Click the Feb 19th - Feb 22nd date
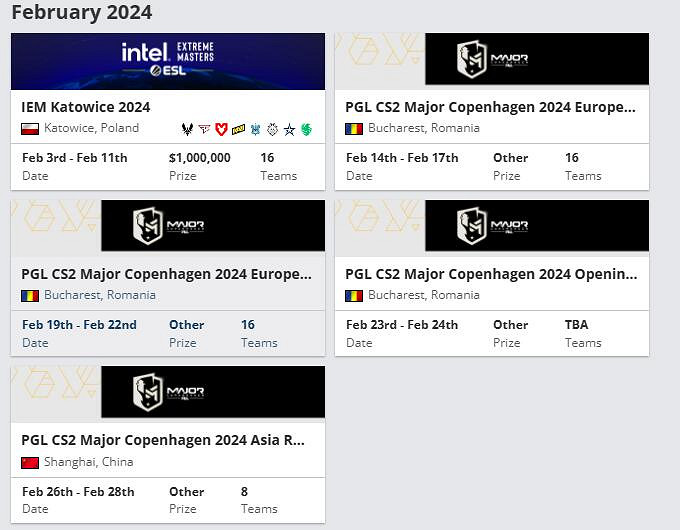This screenshot has height=530, width=680. tap(79, 324)
